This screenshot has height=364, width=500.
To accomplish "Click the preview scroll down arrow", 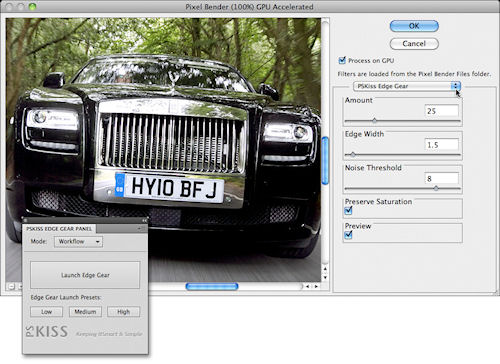I will coord(325,277).
